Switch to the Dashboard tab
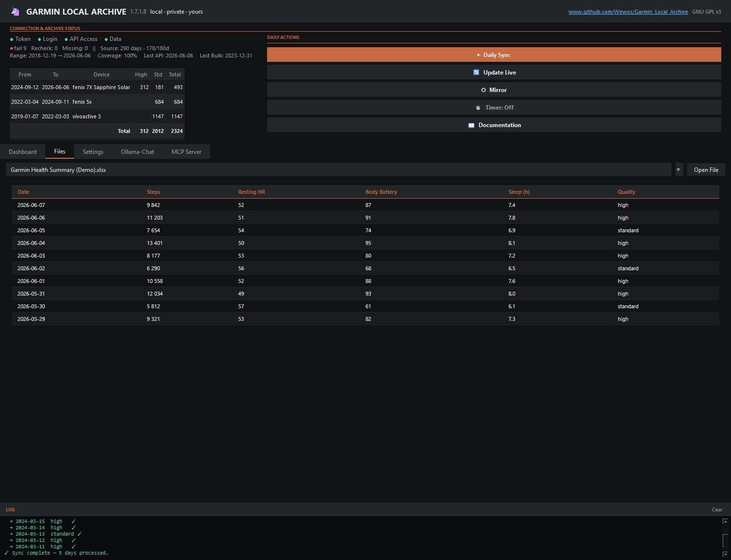Viewport: 731px width, 560px height. pyautogui.click(x=22, y=151)
